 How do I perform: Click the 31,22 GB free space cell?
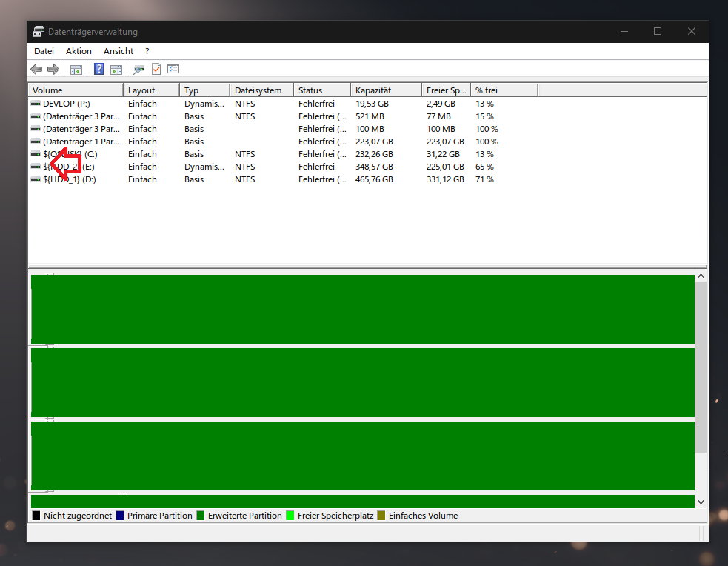tap(443, 153)
